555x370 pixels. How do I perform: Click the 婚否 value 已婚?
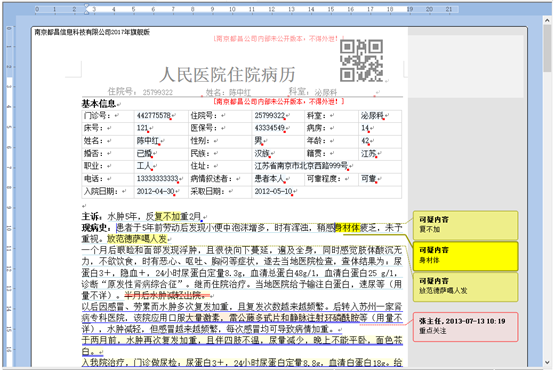click(x=144, y=153)
